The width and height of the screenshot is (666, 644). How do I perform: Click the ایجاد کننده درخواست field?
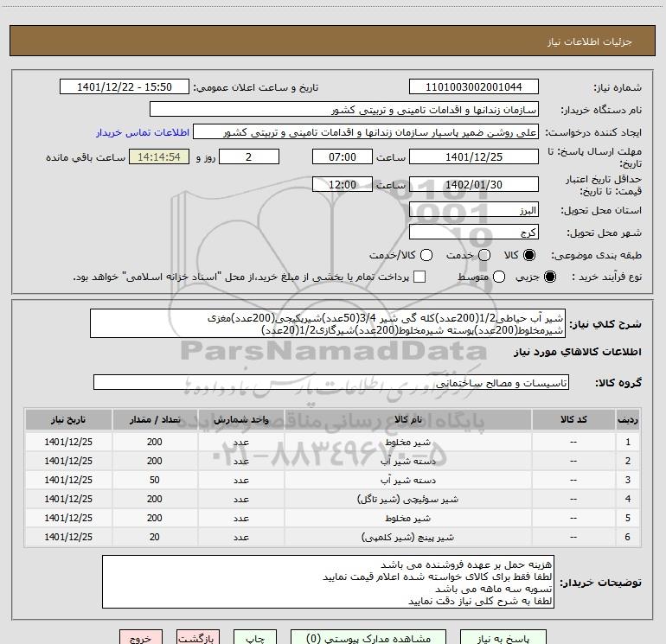coord(366,132)
